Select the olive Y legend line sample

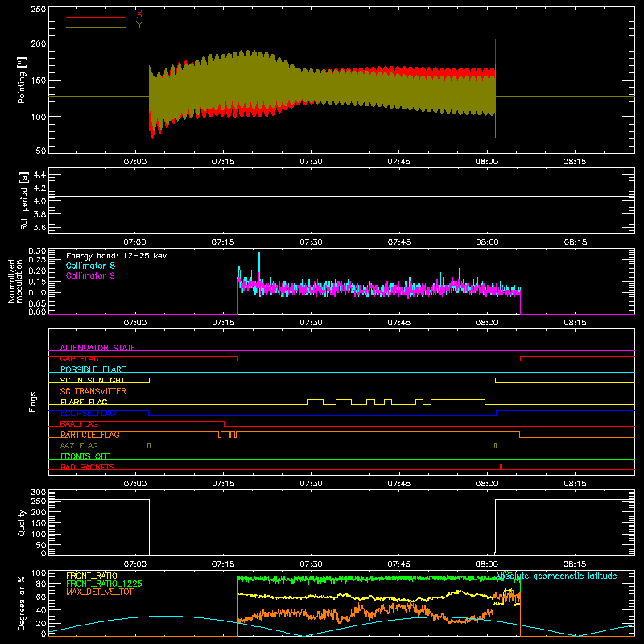tap(96, 27)
